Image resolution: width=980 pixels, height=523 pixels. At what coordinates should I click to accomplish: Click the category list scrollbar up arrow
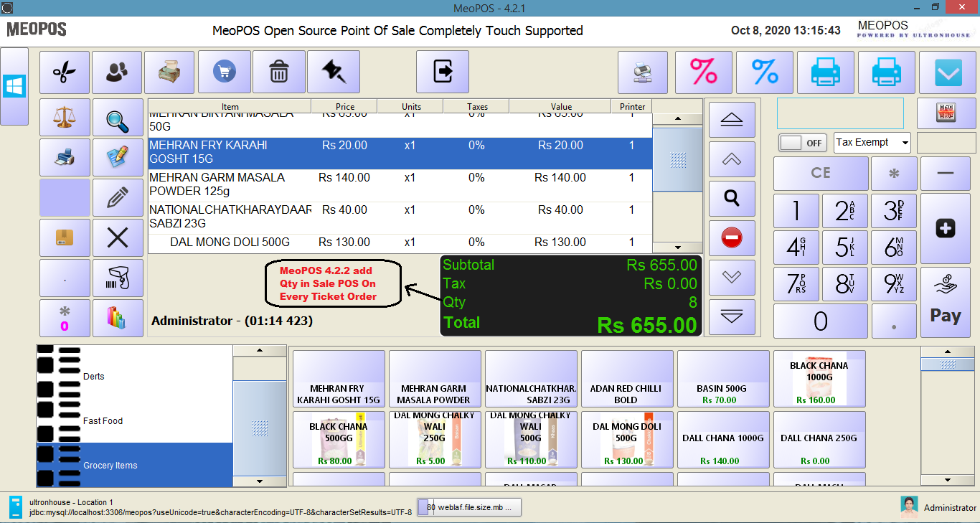click(260, 351)
